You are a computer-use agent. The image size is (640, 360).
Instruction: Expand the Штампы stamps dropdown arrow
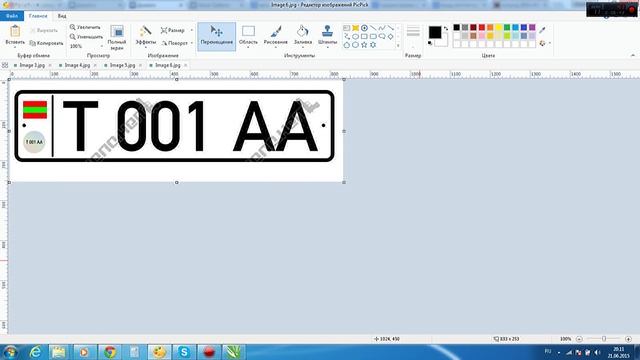pyautogui.click(x=327, y=48)
